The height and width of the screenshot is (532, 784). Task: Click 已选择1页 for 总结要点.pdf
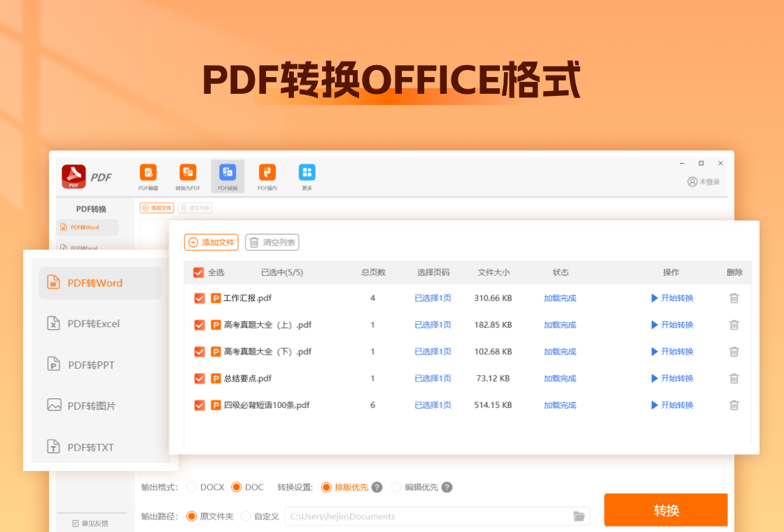433,379
